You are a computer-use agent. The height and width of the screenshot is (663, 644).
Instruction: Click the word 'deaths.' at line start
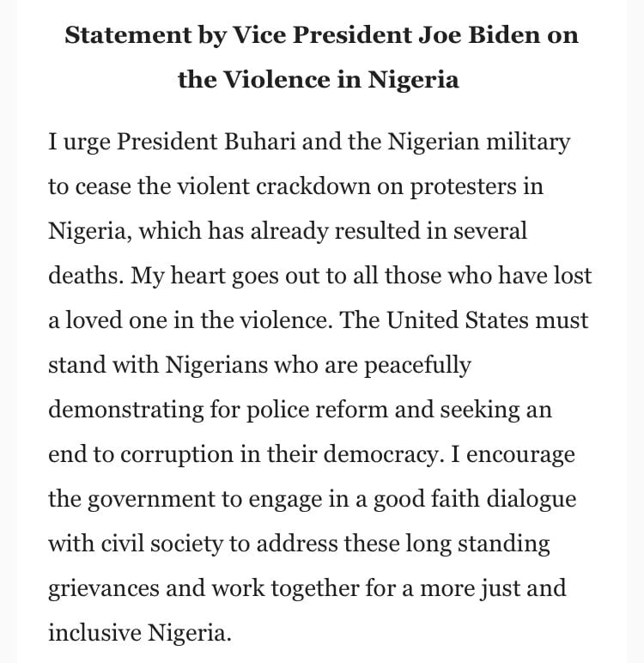pyautogui.click(x=86, y=276)
